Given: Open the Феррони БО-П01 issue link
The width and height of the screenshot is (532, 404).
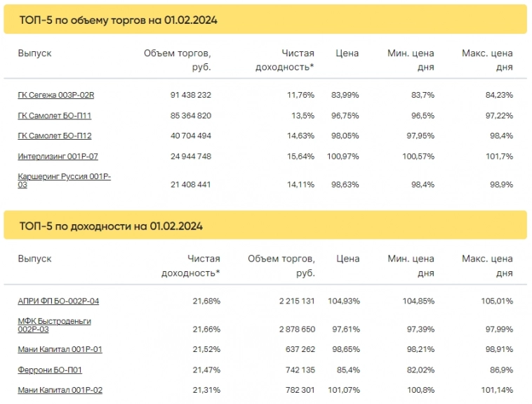Looking at the screenshot, I should click(50, 370).
